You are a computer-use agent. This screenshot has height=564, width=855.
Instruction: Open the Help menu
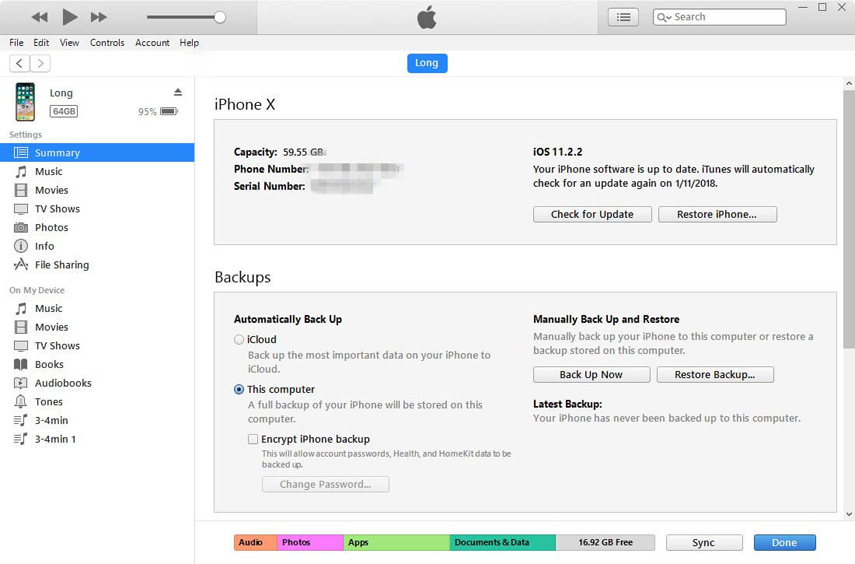(x=189, y=43)
